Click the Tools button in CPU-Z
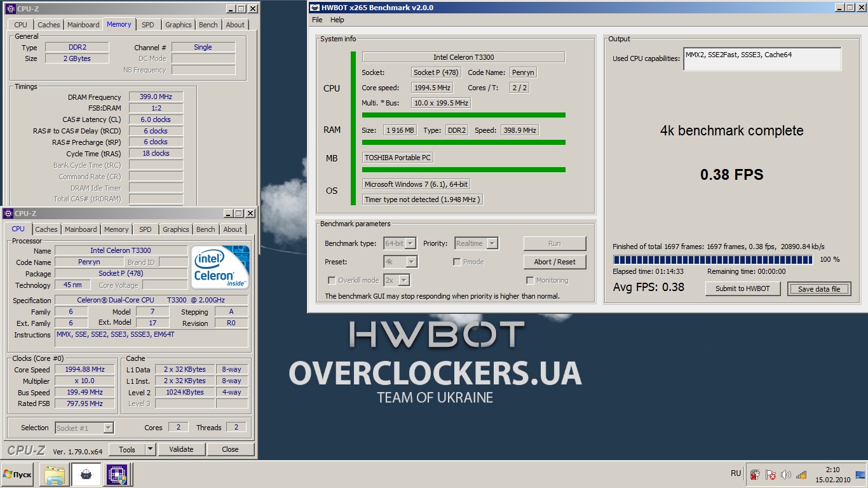 coord(127,449)
